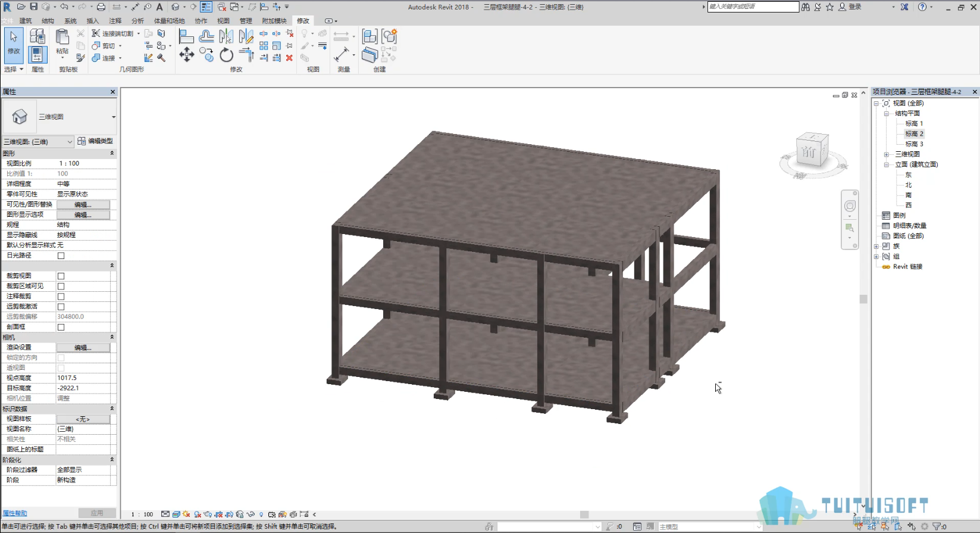Toggle the 日光路径 checkbox
The image size is (980, 533).
(x=61, y=255)
